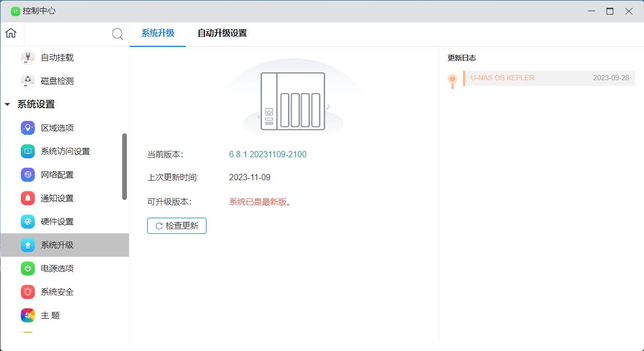Click the 系统访问设置 icon
644x351 pixels.
[28, 152]
